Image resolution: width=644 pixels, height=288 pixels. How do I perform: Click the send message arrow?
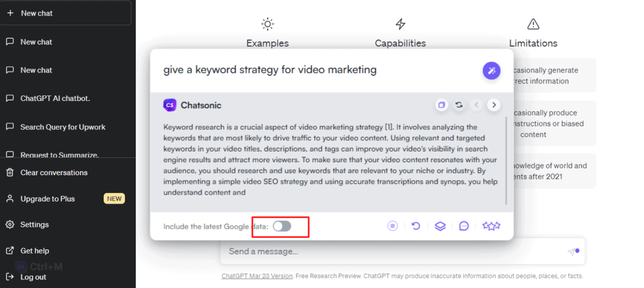[x=572, y=251]
